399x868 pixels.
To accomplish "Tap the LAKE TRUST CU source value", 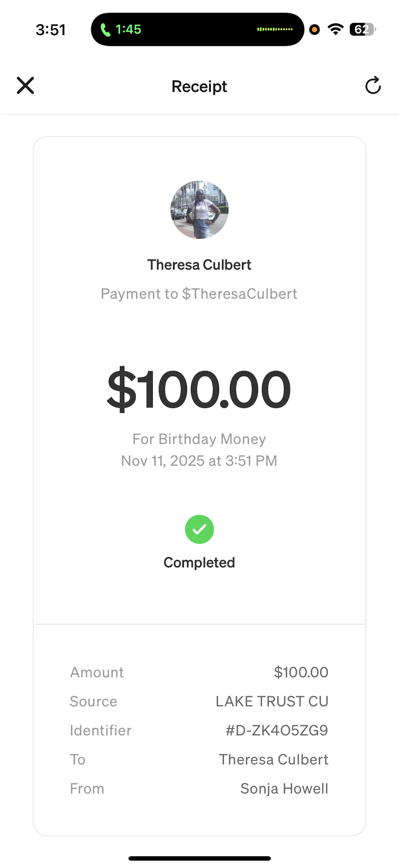I will pos(272,701).
